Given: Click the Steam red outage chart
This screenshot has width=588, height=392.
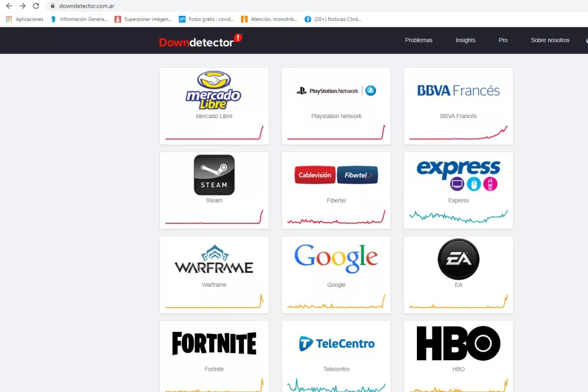Looking at the screenshot, I should [x=214, y=217].
